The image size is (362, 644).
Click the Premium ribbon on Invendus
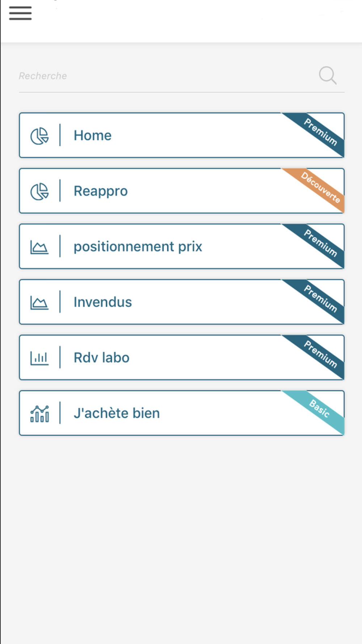coord(320,298)
